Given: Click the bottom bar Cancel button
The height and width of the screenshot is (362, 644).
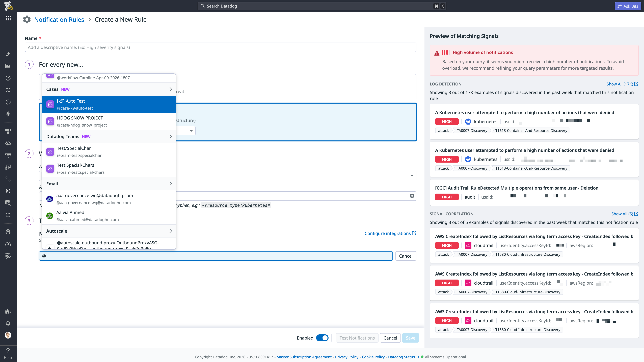Looking at the screenshot, I should coord(390,338).
